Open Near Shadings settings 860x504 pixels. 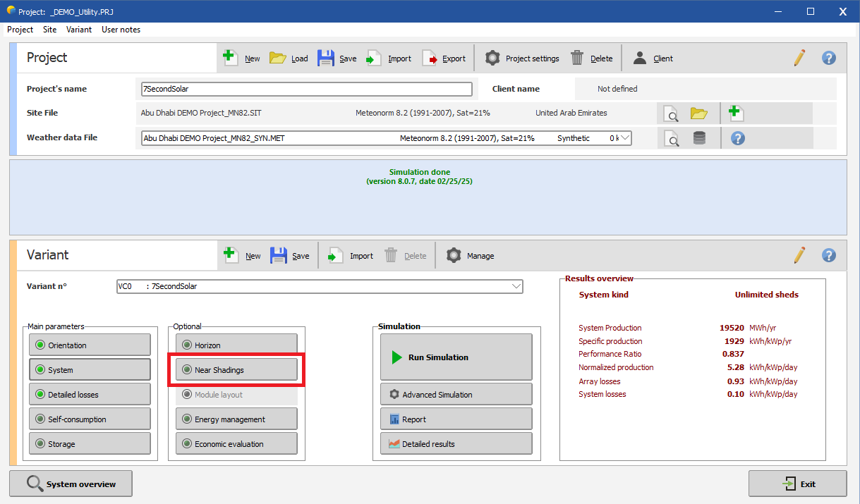click(x=236, y=370)
